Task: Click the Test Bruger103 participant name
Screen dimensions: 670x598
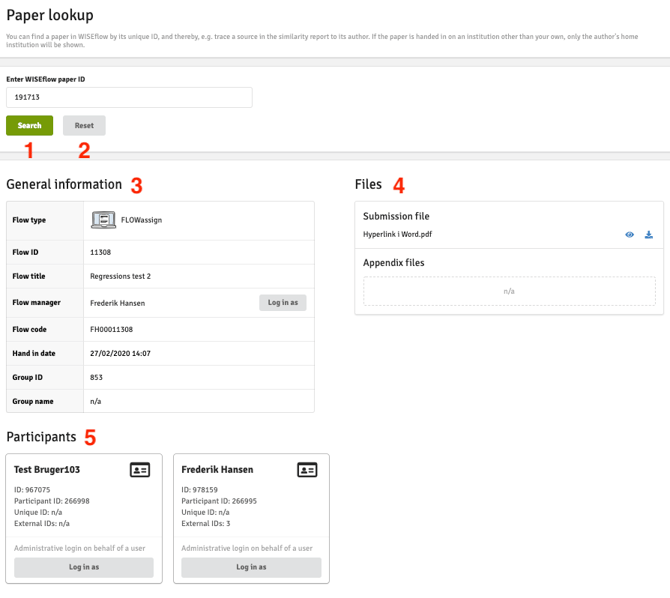Action: coord(47,469)
